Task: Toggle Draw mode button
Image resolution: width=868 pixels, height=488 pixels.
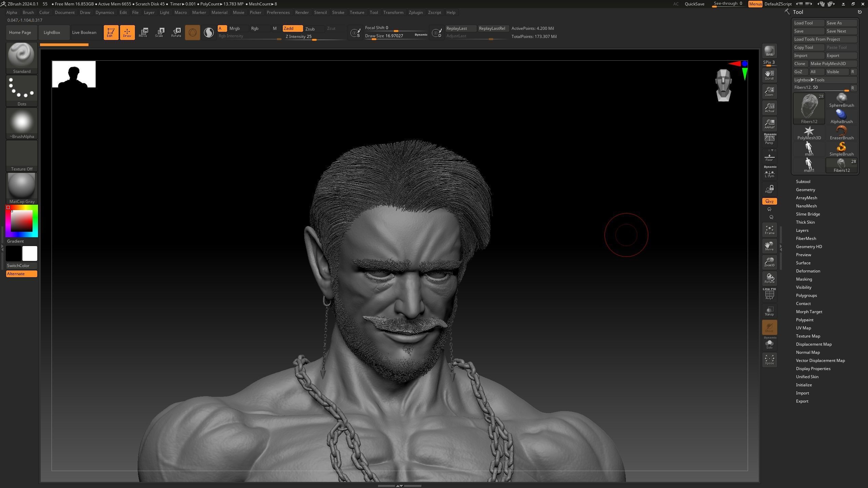Action: click(127, 33)
